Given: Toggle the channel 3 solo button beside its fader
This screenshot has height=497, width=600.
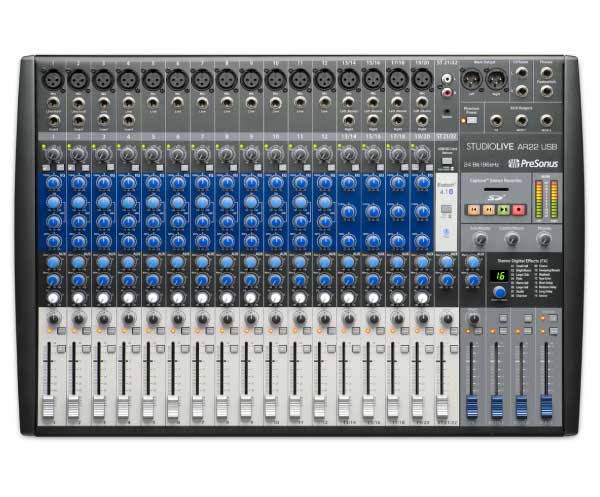Looking at the screenshot, I should (x=111, y=349).
